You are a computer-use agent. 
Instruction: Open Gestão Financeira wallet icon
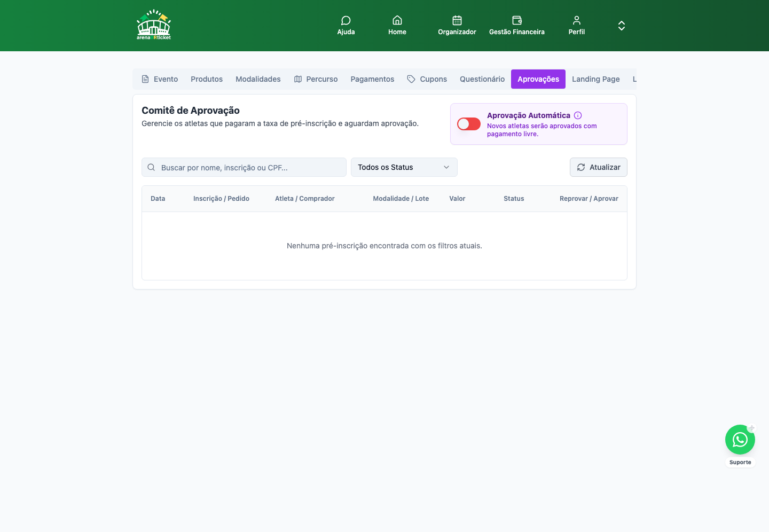517,20
